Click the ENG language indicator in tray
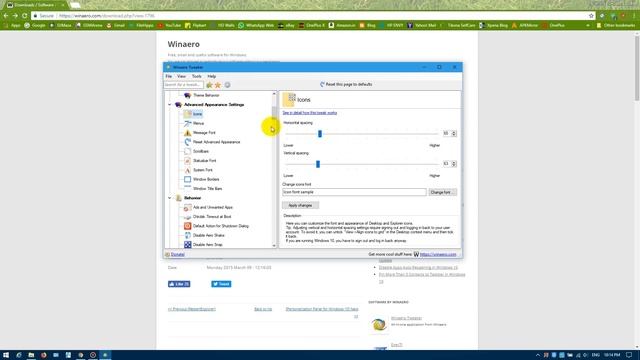Viewport: 640px width, 360px height. pos(596,355)
